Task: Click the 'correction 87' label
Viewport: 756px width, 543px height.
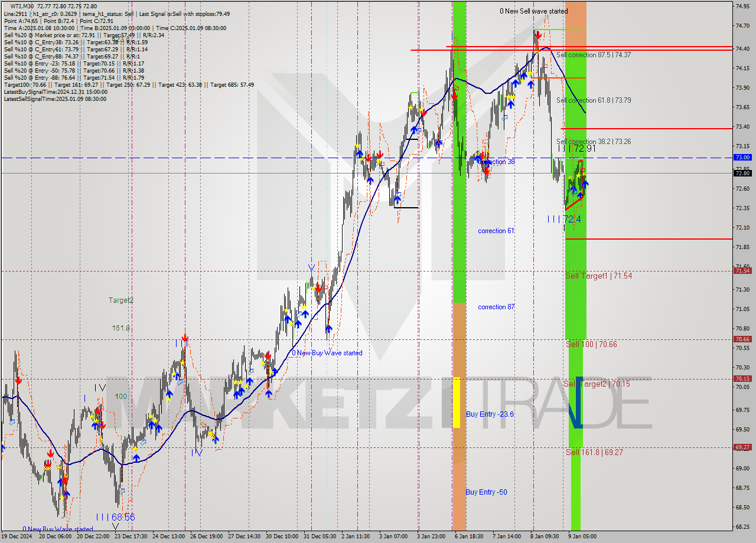Action: pos(496,307)
